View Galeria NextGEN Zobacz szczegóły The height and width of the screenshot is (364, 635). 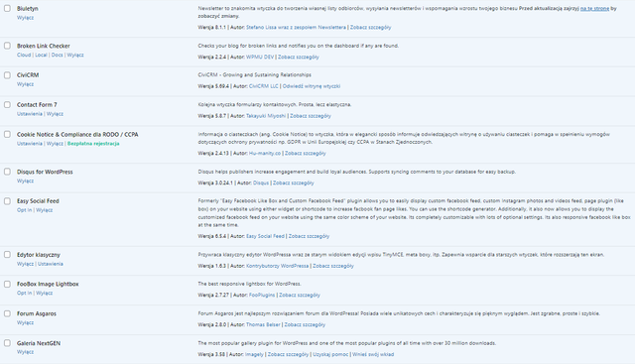(289, 355)
